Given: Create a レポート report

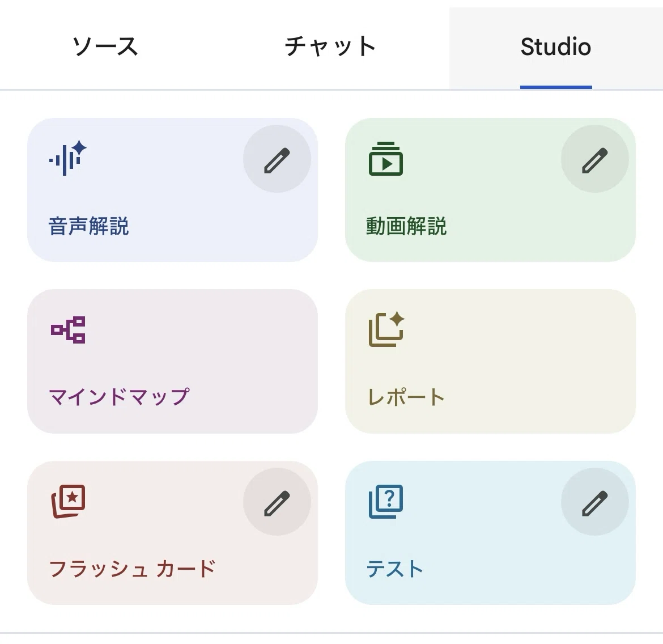Looking at the screenshot, I should [490, 361].
